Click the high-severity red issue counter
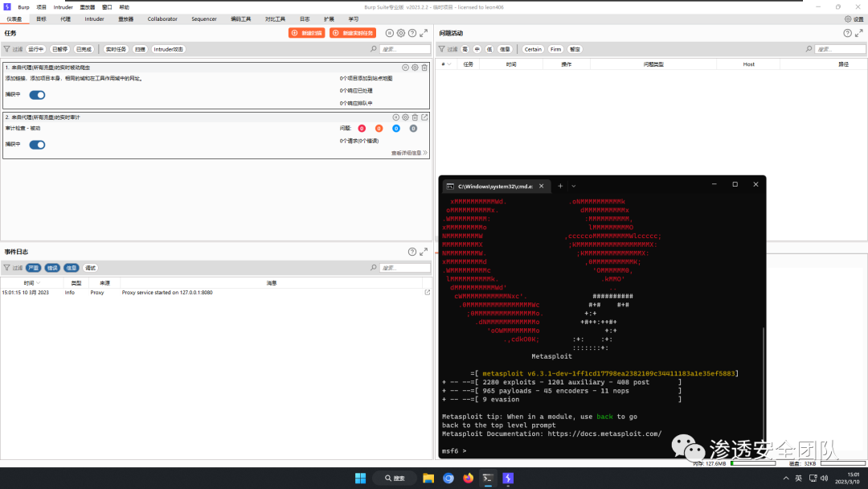 tap(362, 129)
